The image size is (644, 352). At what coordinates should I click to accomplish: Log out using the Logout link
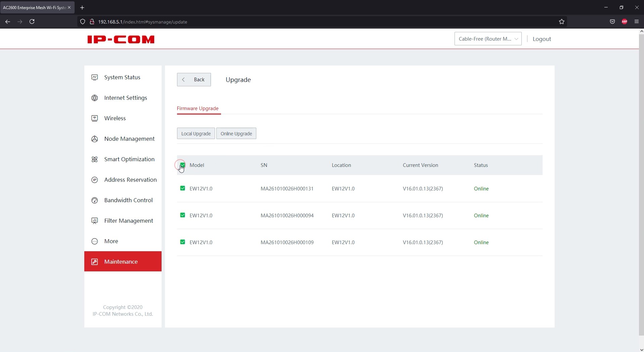click(542, 39)
